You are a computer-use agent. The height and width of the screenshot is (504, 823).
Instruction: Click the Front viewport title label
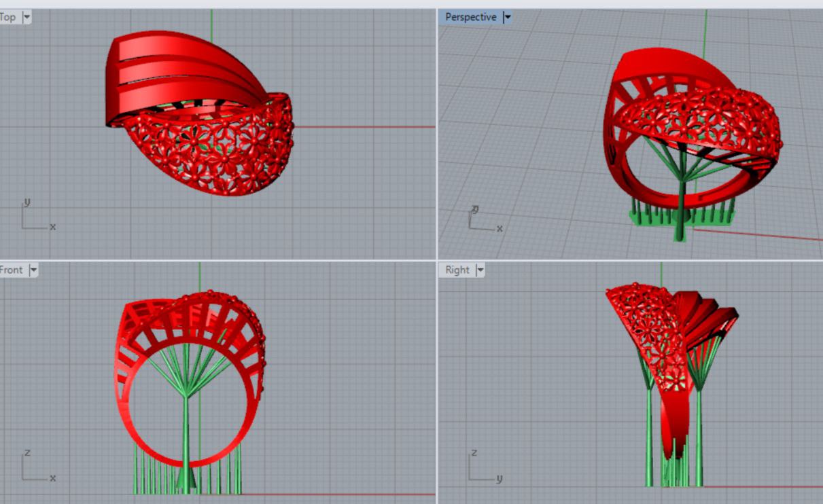(12, 270)
